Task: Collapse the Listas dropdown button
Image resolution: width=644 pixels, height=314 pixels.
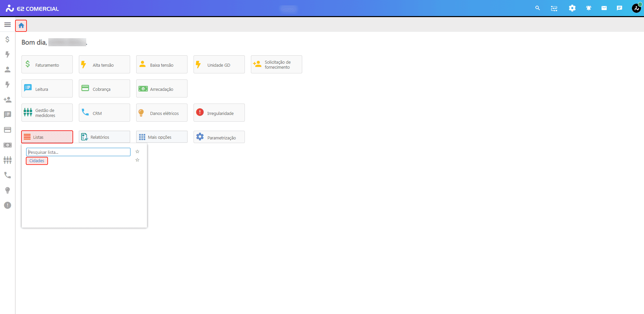Action: point(47,137)
